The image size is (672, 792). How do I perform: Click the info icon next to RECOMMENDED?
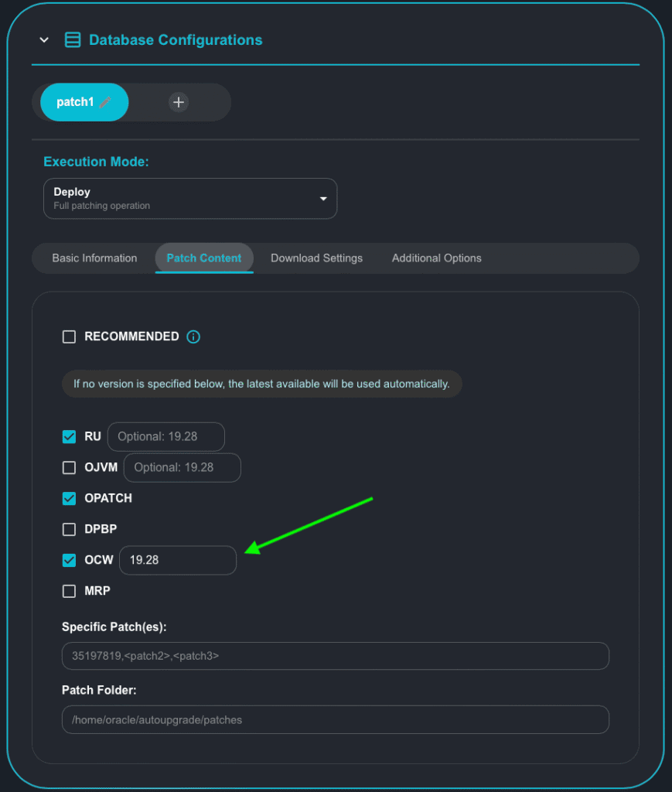193,337
